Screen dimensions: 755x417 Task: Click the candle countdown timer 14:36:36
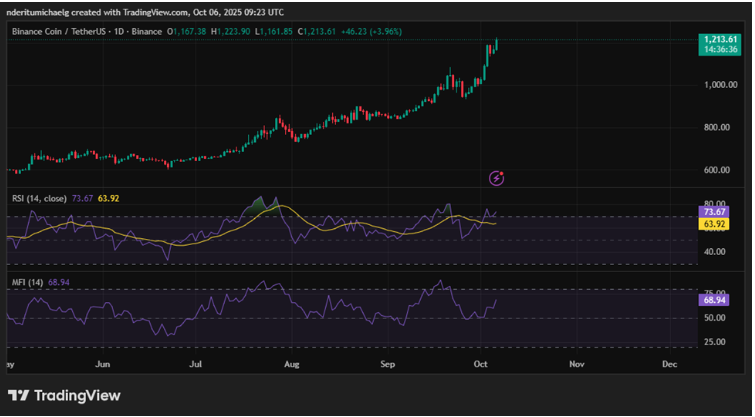(x=719, y=49)
